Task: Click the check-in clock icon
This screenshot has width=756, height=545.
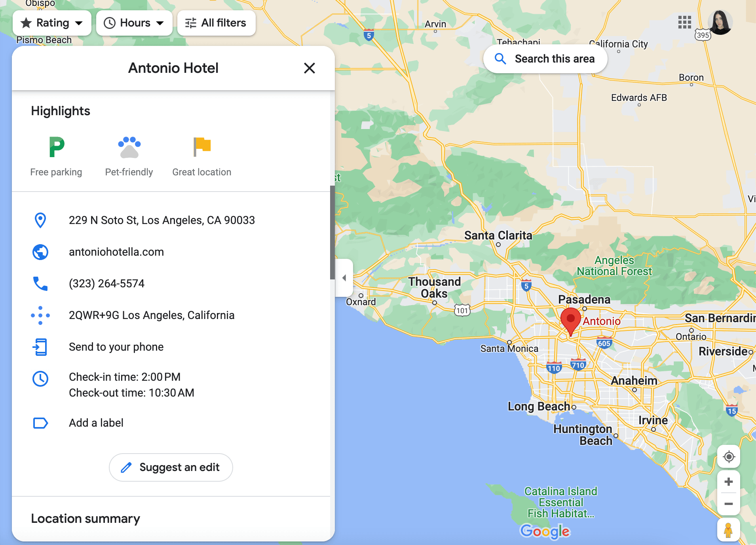Action: [x=40, y=379]
